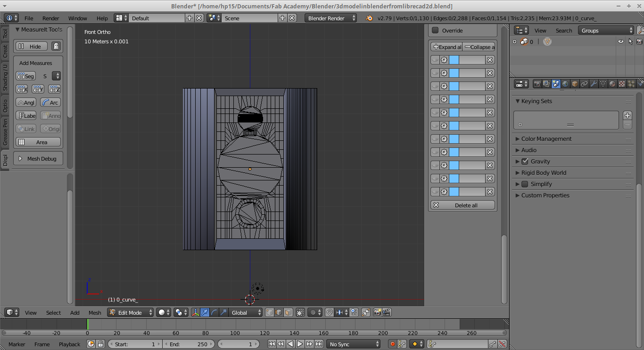Image resolution: width=644 pixels, height=350 pixels.
Task: Click the OpenGL render image camera icon
Action: (377, 312)
